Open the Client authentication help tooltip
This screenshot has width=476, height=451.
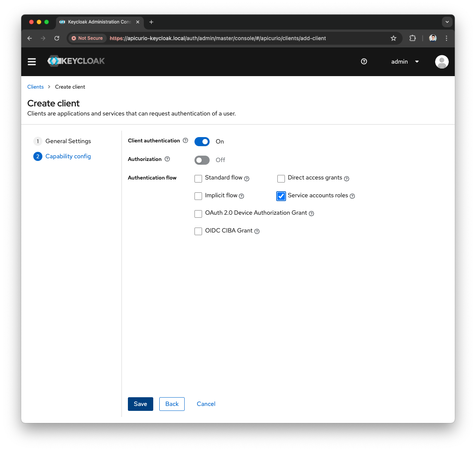185,140
